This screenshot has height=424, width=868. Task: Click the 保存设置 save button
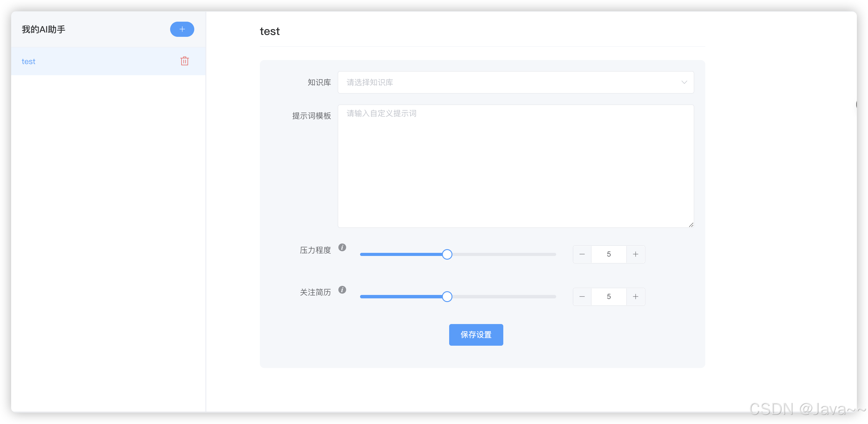click(476, 335)
